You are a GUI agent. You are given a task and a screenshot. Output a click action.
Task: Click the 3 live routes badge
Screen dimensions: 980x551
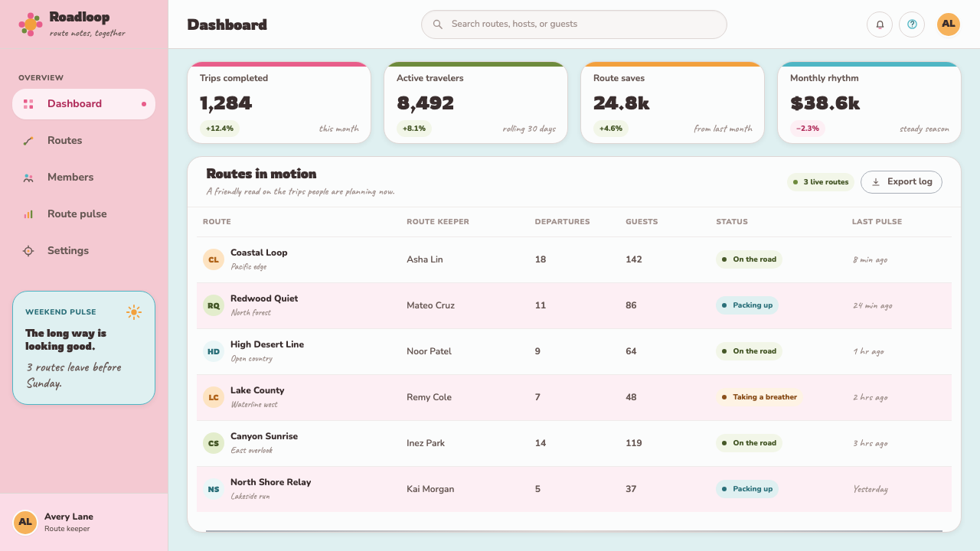[821, 182]
